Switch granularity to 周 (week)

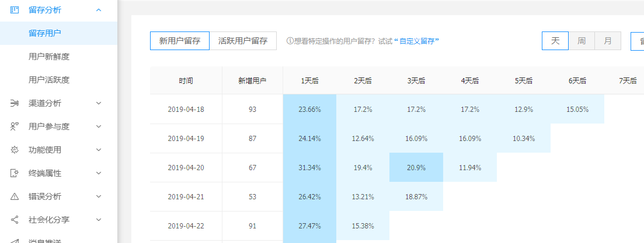click(x=582, y=41)
